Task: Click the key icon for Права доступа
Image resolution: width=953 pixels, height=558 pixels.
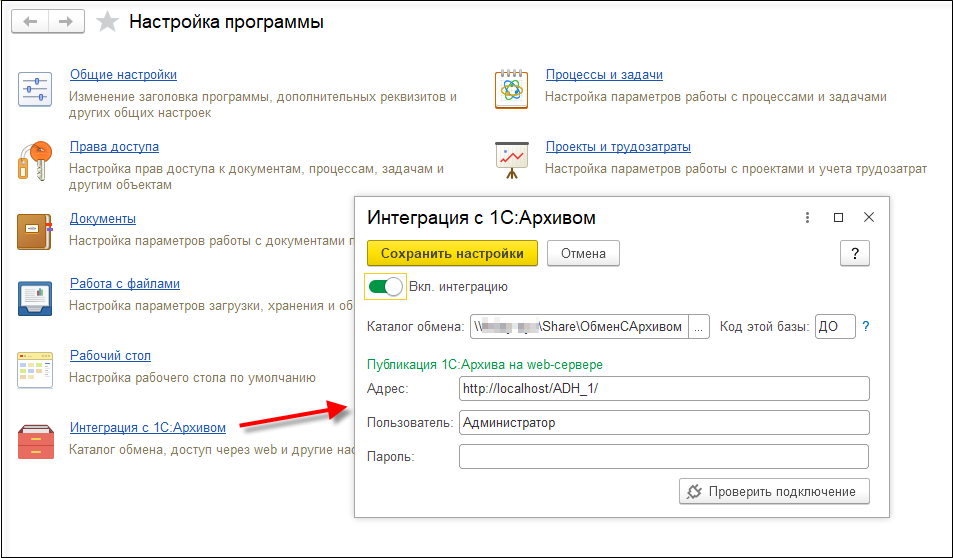Action: (x=35, y=161)
